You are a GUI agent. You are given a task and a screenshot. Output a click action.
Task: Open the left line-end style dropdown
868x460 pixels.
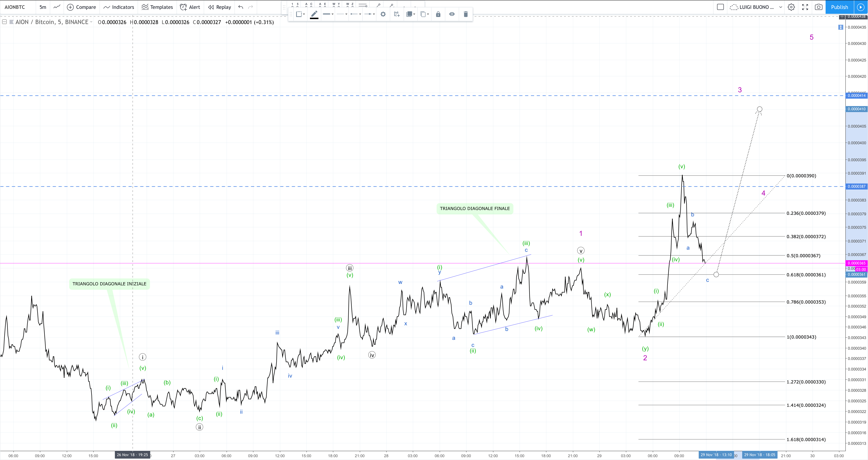(x=356, y=14)
